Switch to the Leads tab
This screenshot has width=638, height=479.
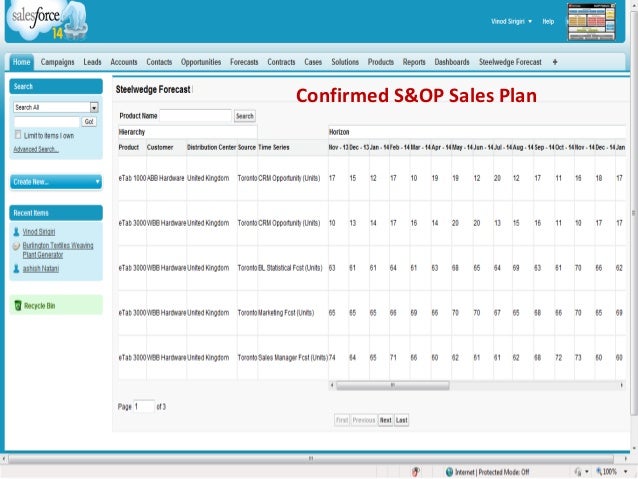pos(92,62)
